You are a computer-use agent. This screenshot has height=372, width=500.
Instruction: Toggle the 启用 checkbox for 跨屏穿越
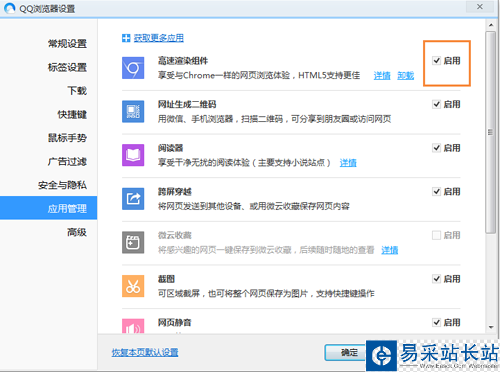[x=436, y=192]
